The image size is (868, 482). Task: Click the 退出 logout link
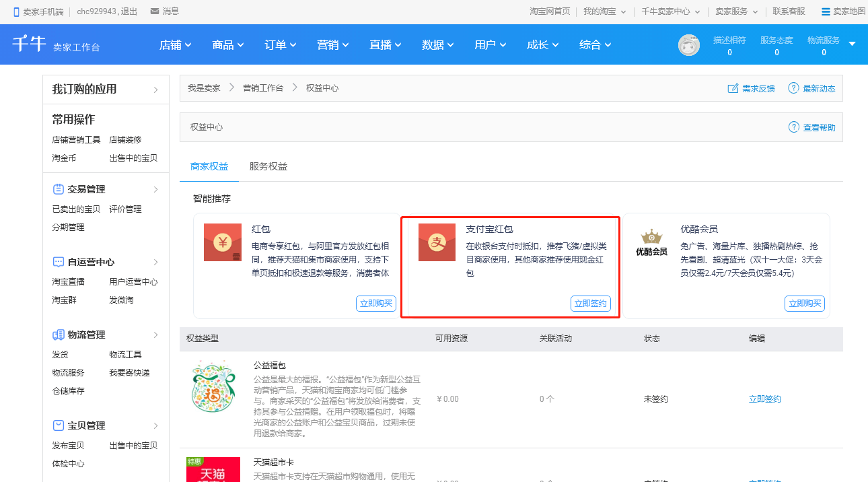click(130, 11)
